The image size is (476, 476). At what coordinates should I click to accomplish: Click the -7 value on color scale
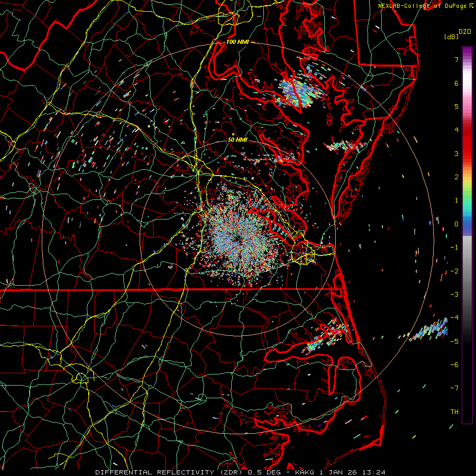pyautogui.click(x=454, y=388)
